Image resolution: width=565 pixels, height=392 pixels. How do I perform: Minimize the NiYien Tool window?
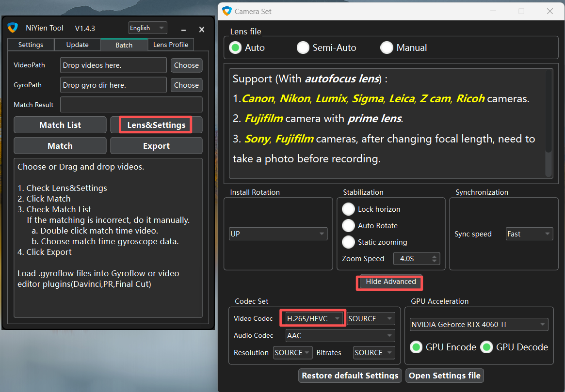coord(184,30)
